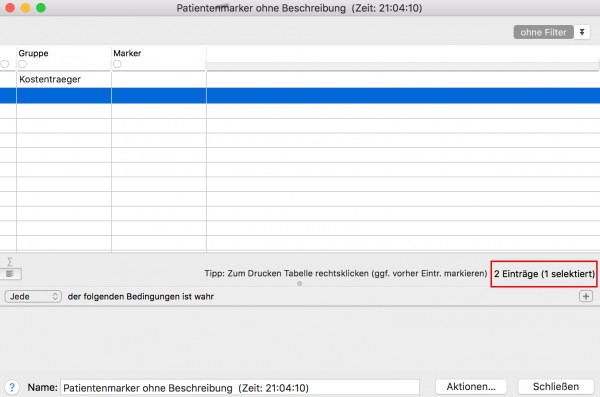Viewport: 600px width, 397px height.
Task: Toggle the radio circle under Gruppe header
Action: click(23, 64)
